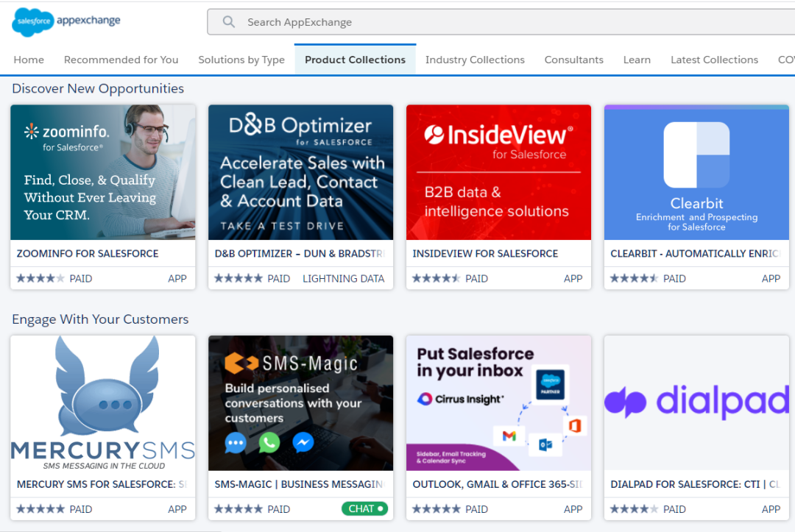Screen dimensions: 795x532
Task: Click the Engage With Your Customers heading
Action: [x=100, y=319]
